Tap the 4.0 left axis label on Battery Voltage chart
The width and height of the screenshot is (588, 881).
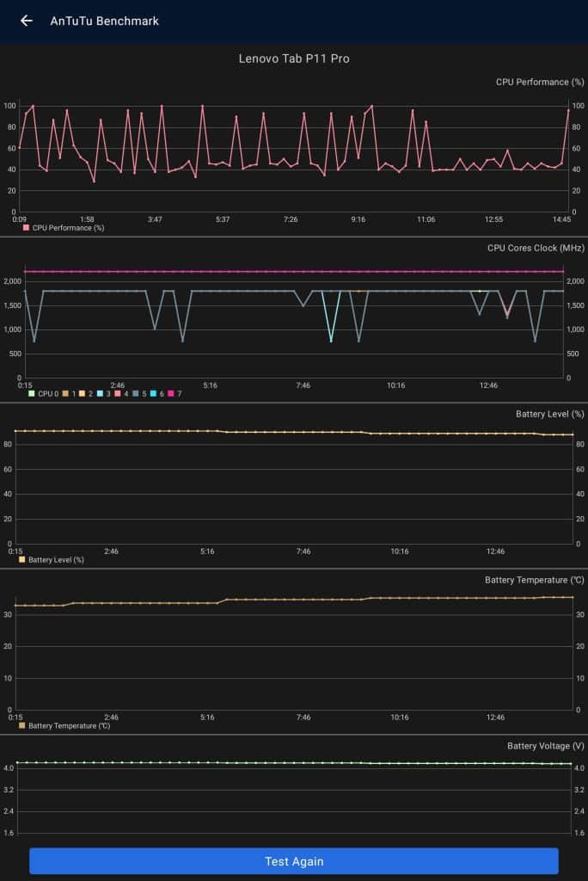pos(9,767)
